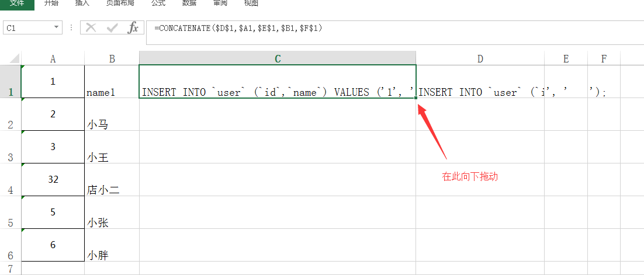644x275 pixels.
Task: Open the 文件 (File) ribbon tab
Action: pyautogui.click(x=17, y=4)
